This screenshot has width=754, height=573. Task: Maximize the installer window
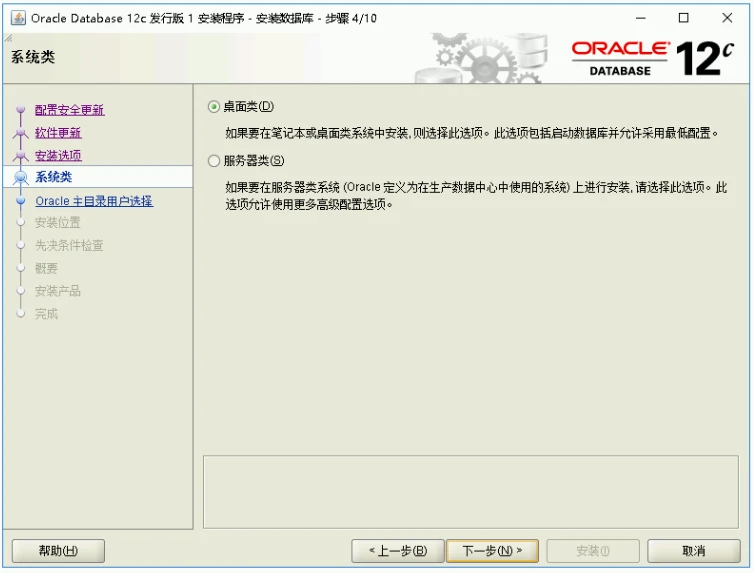(683, 18)
